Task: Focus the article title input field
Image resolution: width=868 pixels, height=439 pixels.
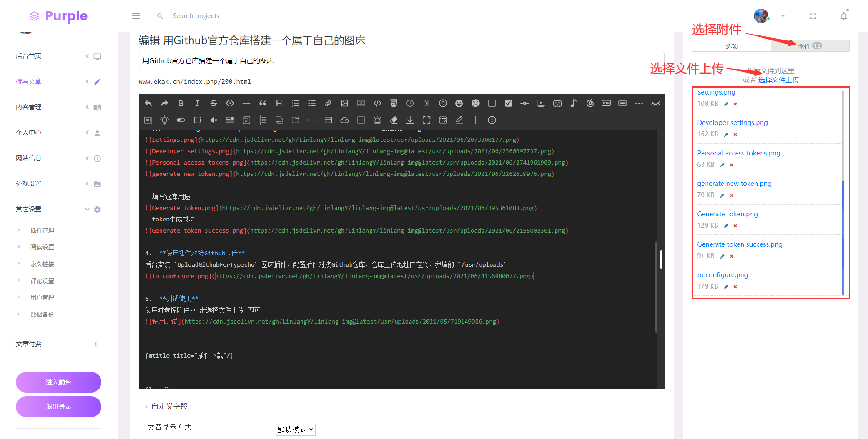Action: point(401,60)
